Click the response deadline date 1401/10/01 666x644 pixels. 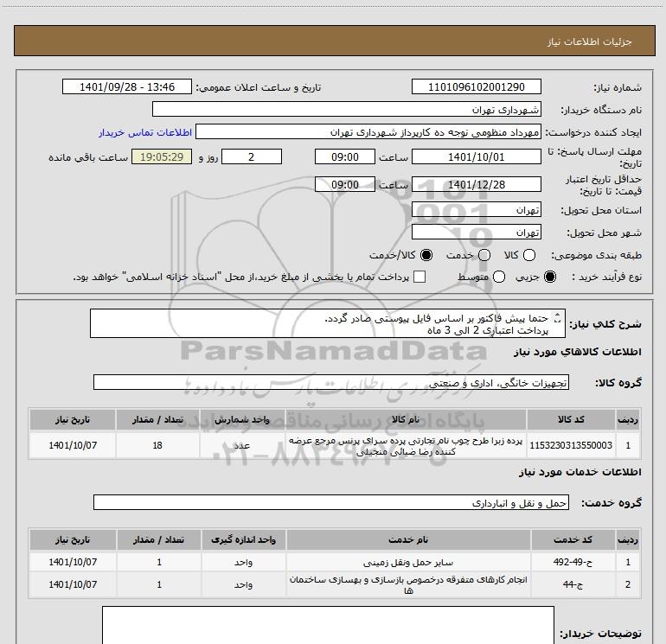476,156
